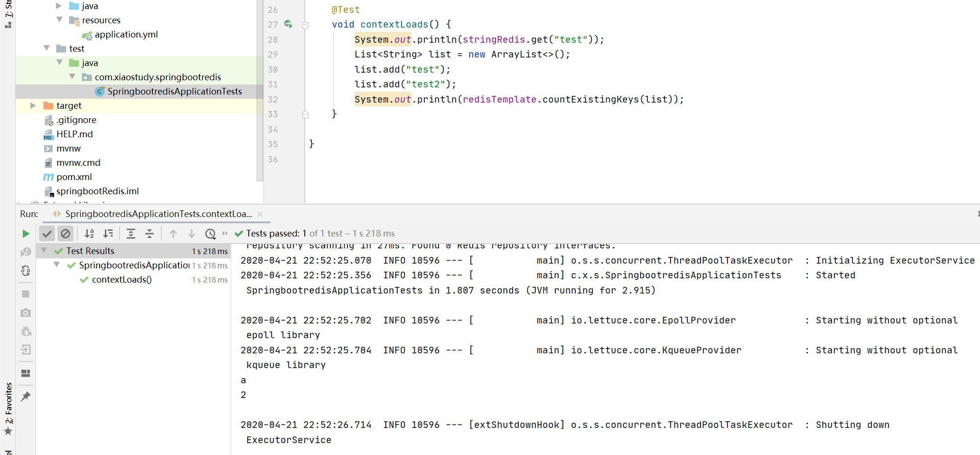Viewport: 980px width, 455px height.
Task: Go to next failed test arrow
Action: (192, 234)
